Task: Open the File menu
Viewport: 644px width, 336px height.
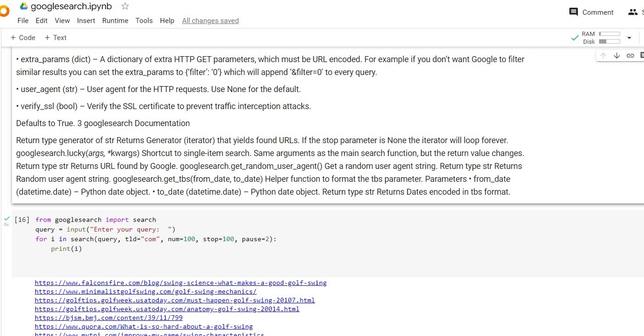Action: point(23,21)
